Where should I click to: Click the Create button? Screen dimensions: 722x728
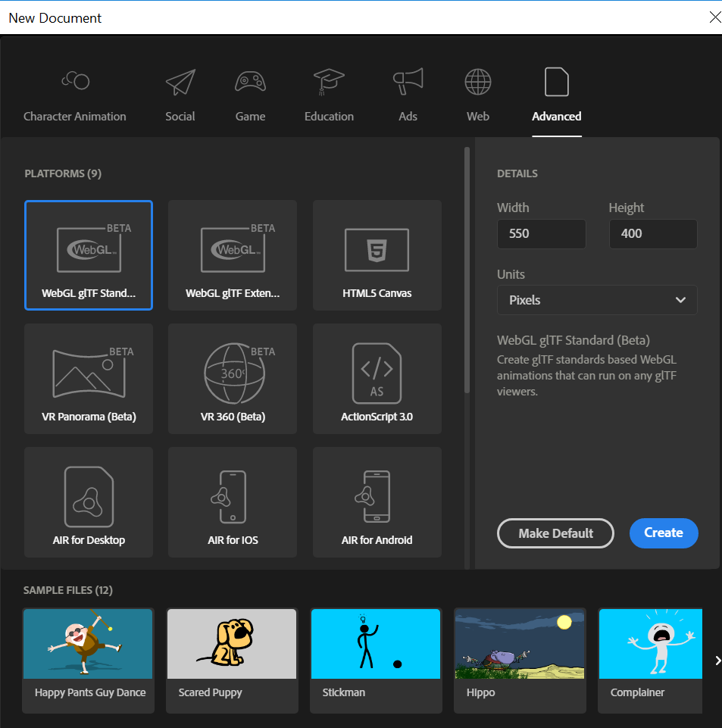point(663,533)
